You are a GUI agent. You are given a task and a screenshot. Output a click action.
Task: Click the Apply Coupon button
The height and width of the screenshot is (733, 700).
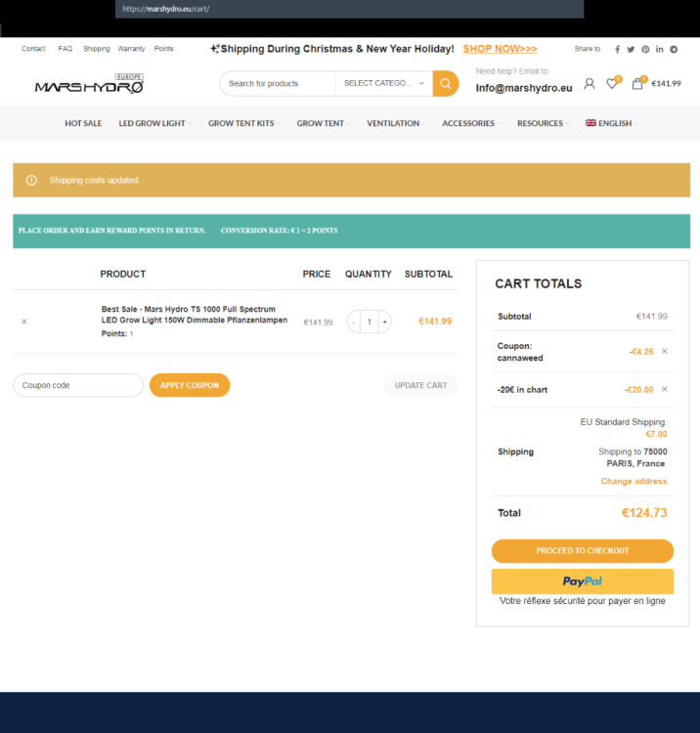pos(190,385)
